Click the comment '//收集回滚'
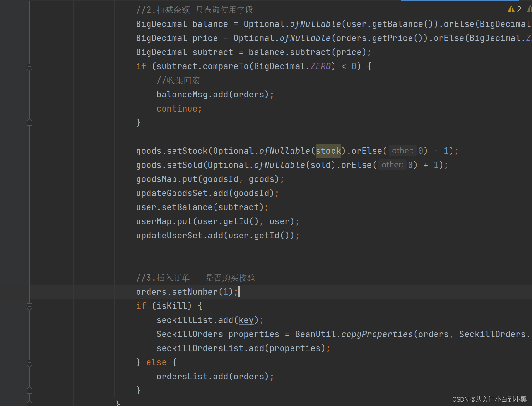The width and height of the screenshot is (532, 406). point(178,80)
